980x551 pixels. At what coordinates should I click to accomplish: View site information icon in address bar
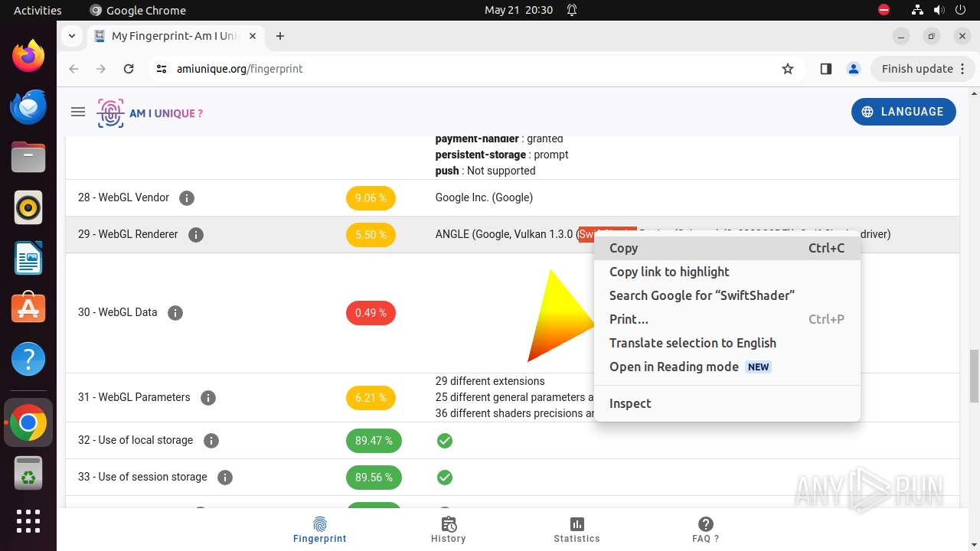161,69
